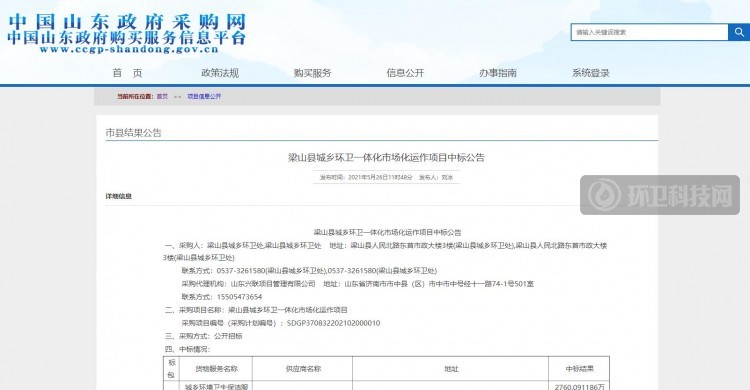Select the 2760.091186万 bid result value

580,387
